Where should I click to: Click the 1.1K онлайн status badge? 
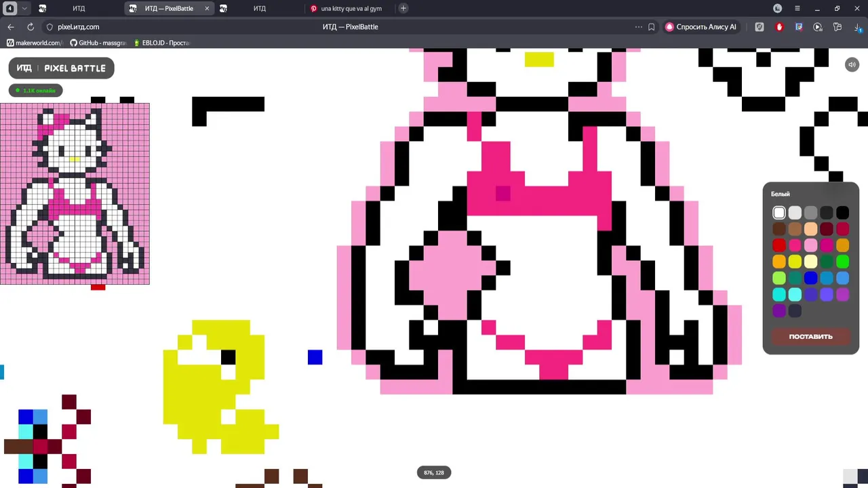pyautogui.click(x=36, y=90)
